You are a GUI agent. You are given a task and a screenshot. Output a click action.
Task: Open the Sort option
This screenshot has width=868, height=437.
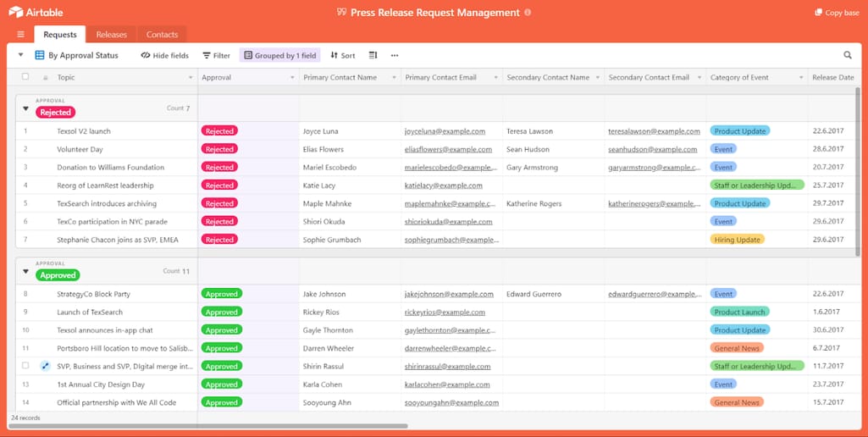coord(343,55)
